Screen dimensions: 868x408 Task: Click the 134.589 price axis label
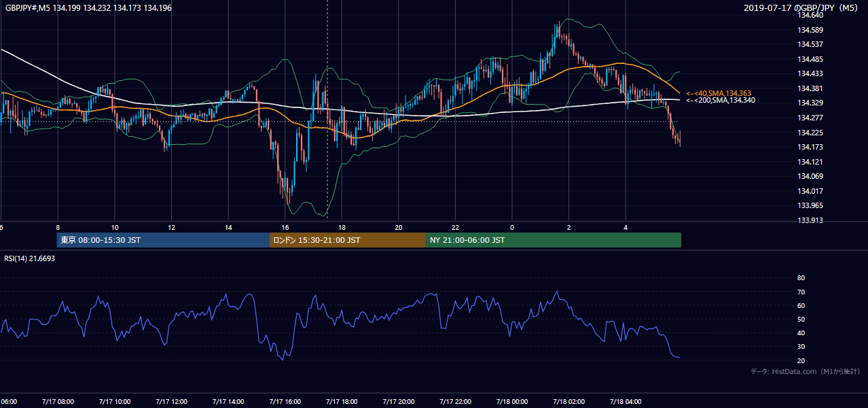click(811, 30)
